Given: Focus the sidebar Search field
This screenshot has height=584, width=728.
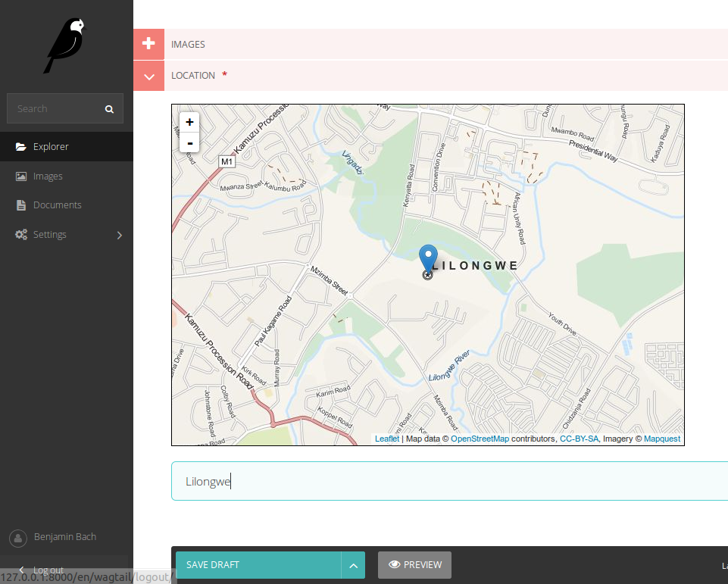Looking at the screenshot, I should point(65,108).
